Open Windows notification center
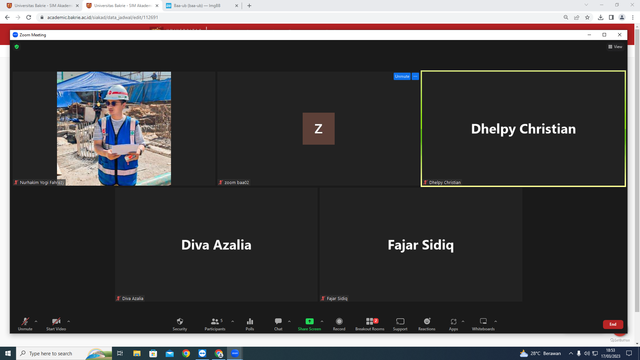 point(629,353)
